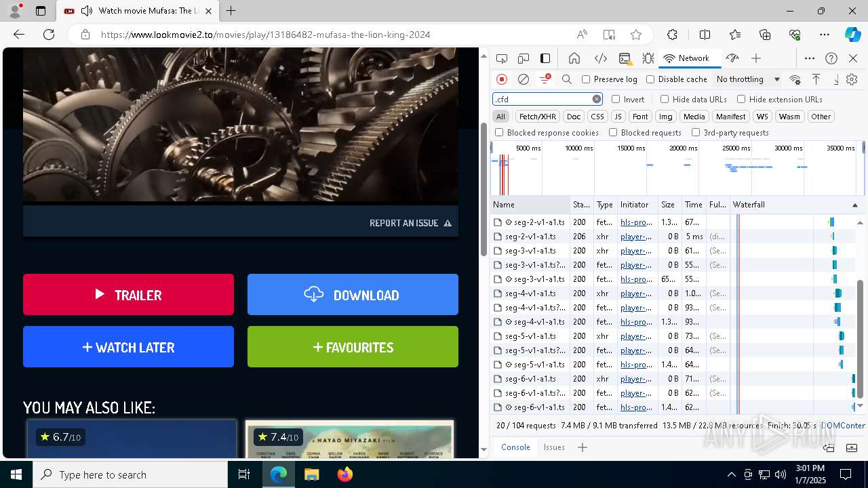Open the Elements panel icon
This screenshot has height=488, width=868.
pos(600,58)
